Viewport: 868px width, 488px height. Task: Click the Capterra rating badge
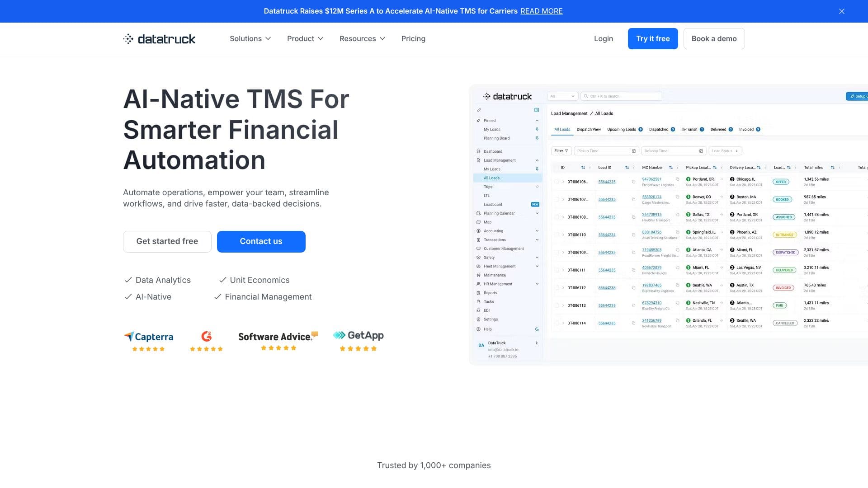(148, 341)
